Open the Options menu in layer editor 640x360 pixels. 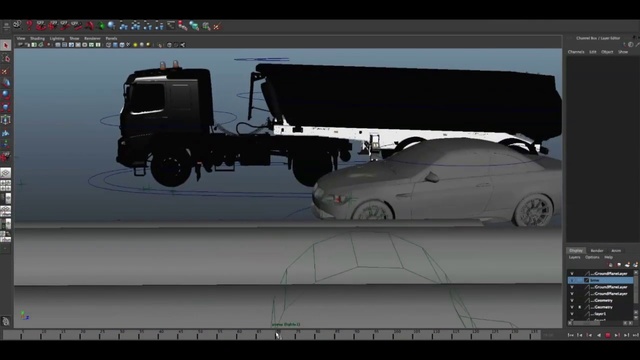point(592,258)
